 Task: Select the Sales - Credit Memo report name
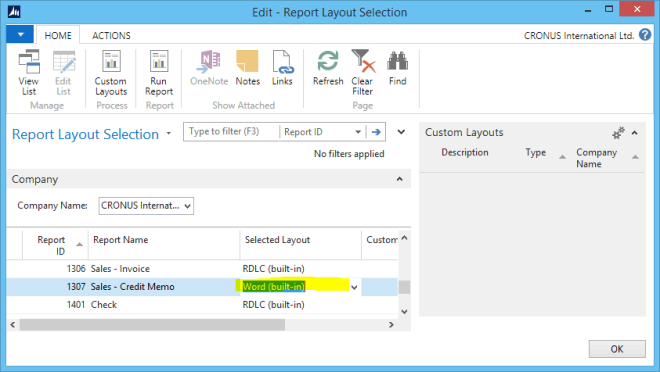pyautogui.click(x=133, y=287)
